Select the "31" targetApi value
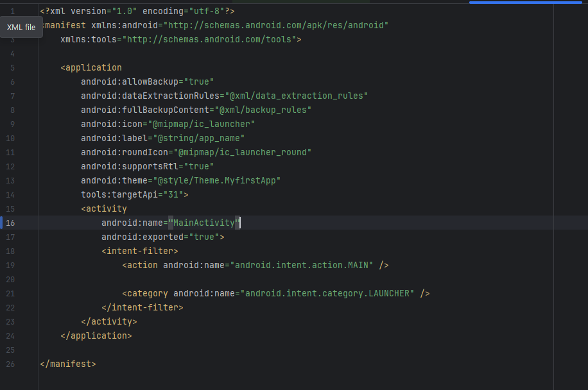 point(173,195)
